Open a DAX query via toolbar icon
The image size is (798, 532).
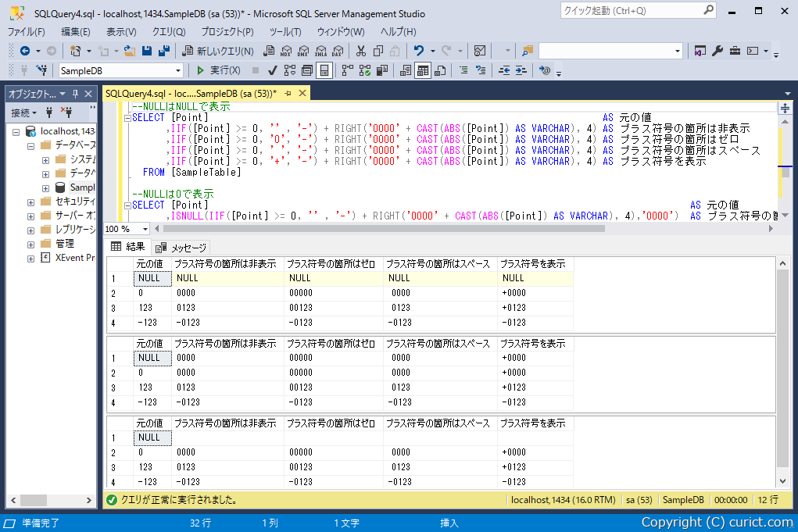click(338, 51)
